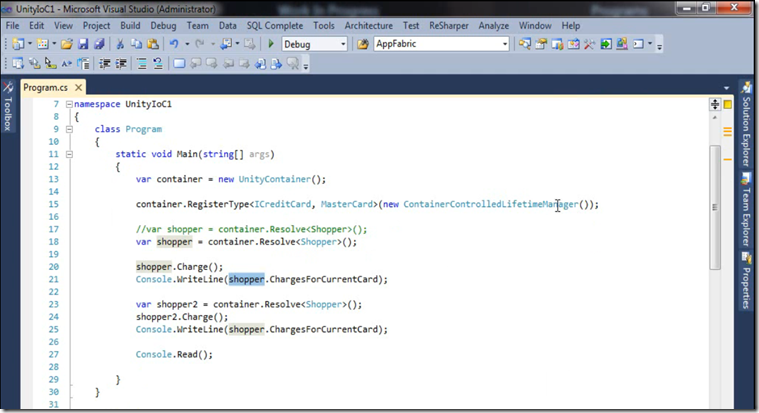The height and width of the screenshot is (413, 759).
Task: Open the text editor toolbar options overflow
Action: click(x=305, y=65)
